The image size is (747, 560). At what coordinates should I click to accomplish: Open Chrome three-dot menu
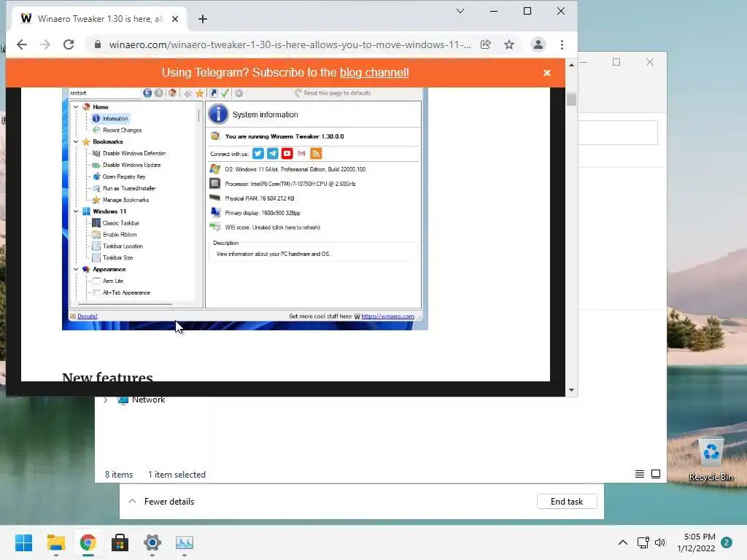[x=562, y=44]
